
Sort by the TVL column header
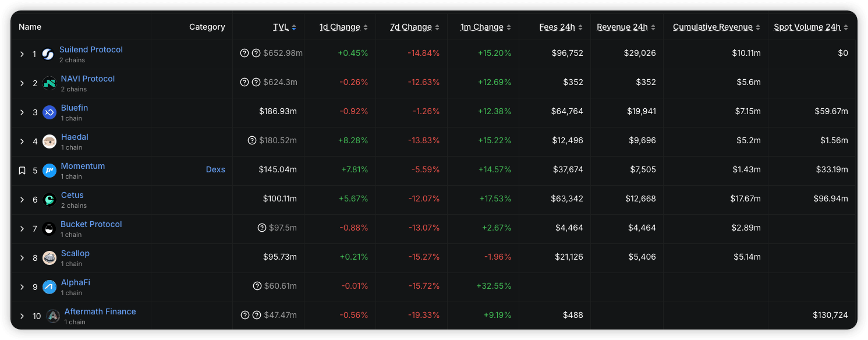pyautogui.click(x=281, y=27)
